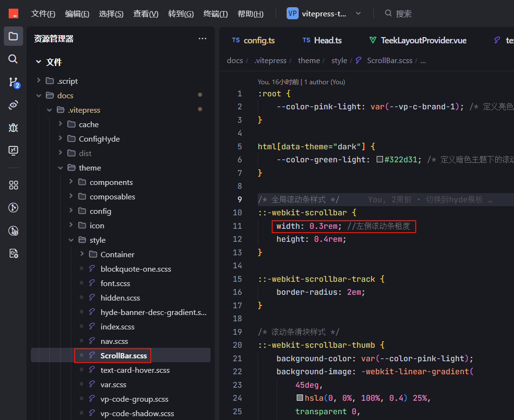Click the docs breadcrumb
The image size is (514, 420).
point(235,60)
